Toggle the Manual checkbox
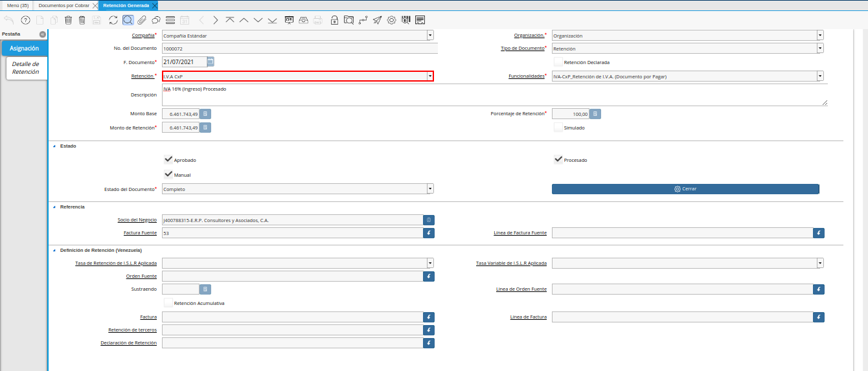 (x=168, y=174)
